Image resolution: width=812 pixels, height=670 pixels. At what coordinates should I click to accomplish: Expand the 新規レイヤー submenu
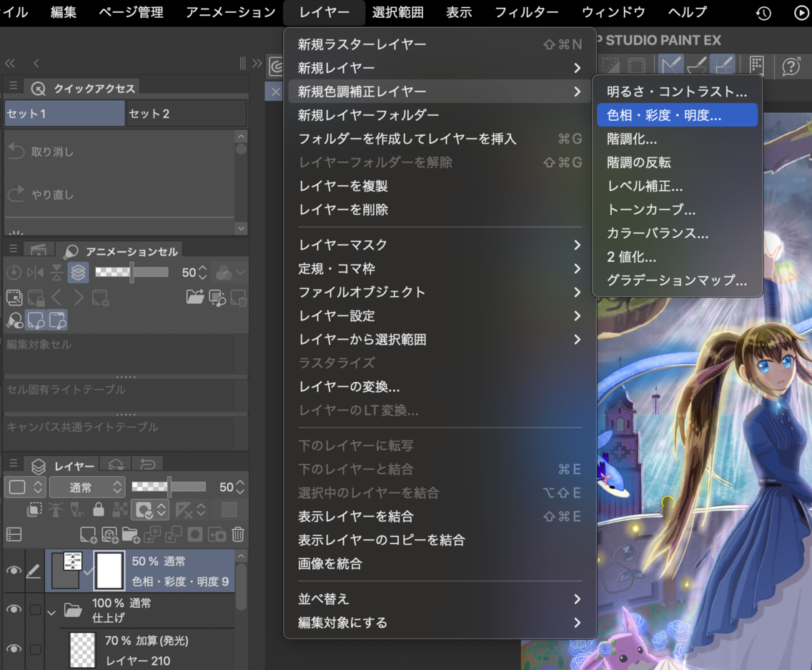(440, 68)
